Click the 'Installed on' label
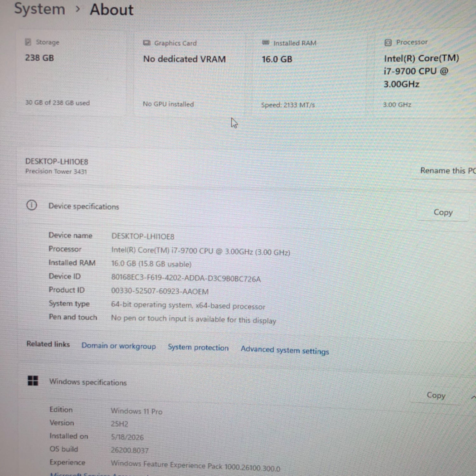The height and width of the screenshot is (476, 476). pos(69,436)
